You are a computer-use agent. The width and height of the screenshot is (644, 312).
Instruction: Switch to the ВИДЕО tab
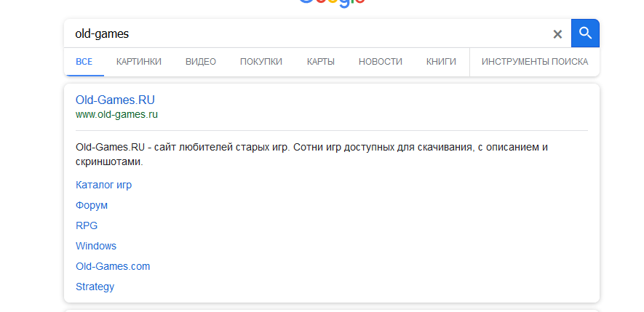tap(201, 62)
